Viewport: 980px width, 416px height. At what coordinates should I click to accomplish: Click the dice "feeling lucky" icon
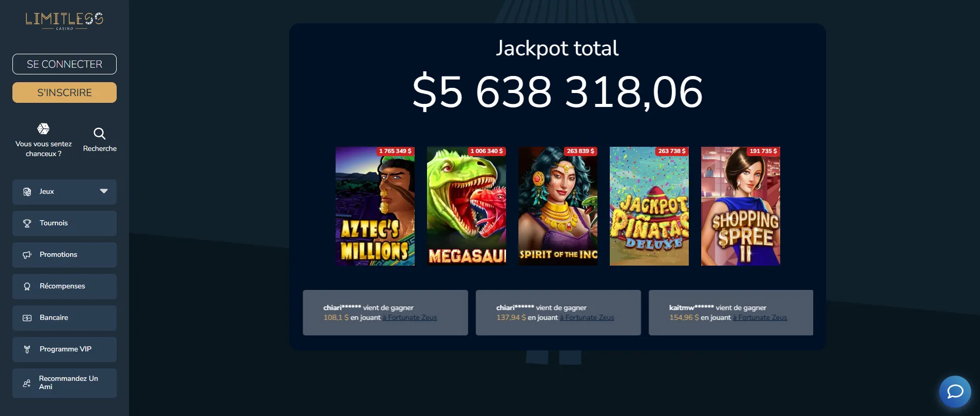43,129
